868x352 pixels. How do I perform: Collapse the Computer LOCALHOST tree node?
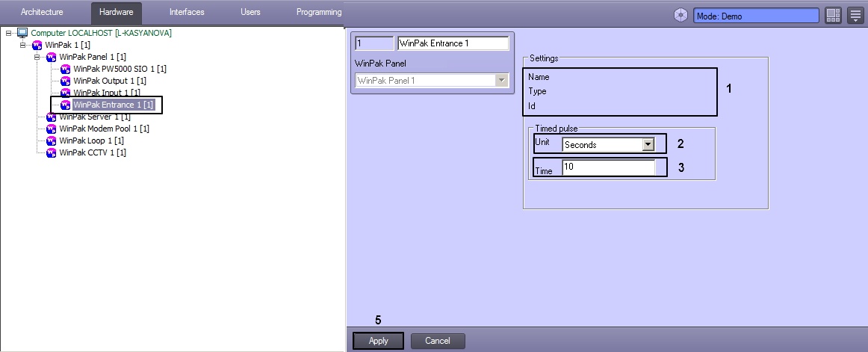tap(9, 33)
